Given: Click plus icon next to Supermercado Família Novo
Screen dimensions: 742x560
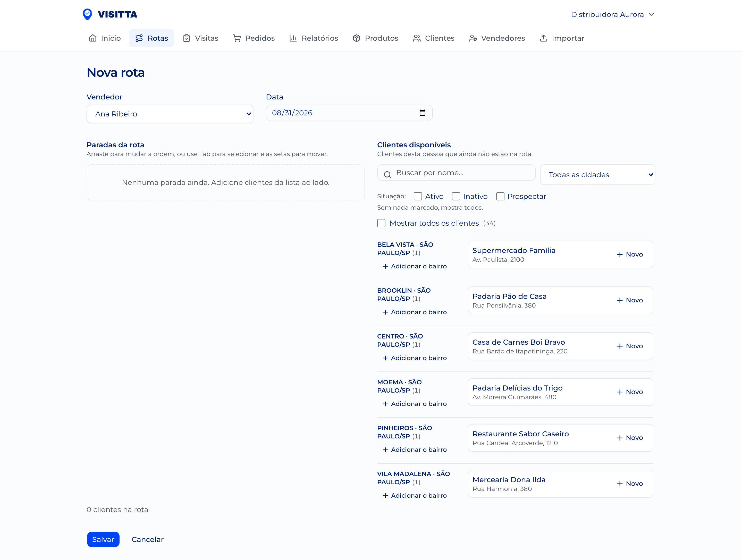Looking at the screenshot, I should tap(620, 254).
